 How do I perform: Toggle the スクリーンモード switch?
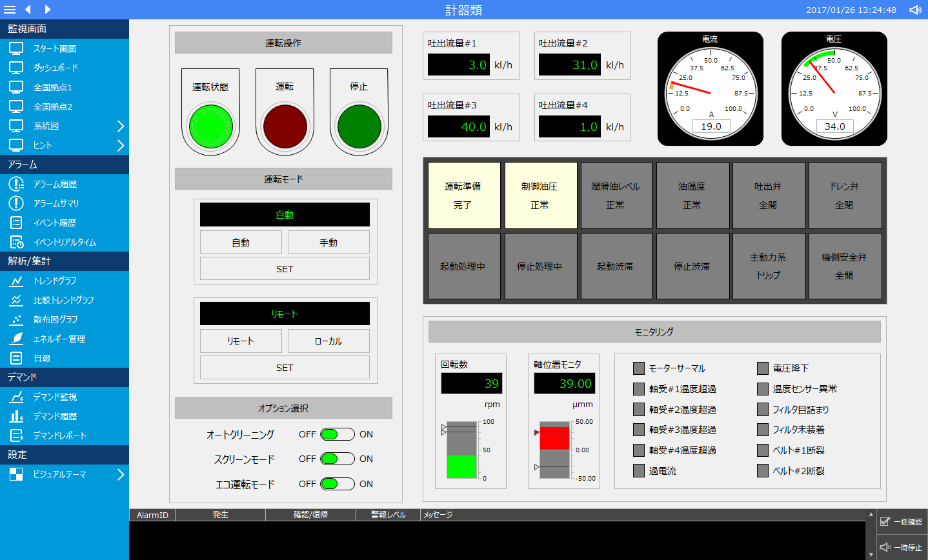pyautogui.click(x=338, y=459)
